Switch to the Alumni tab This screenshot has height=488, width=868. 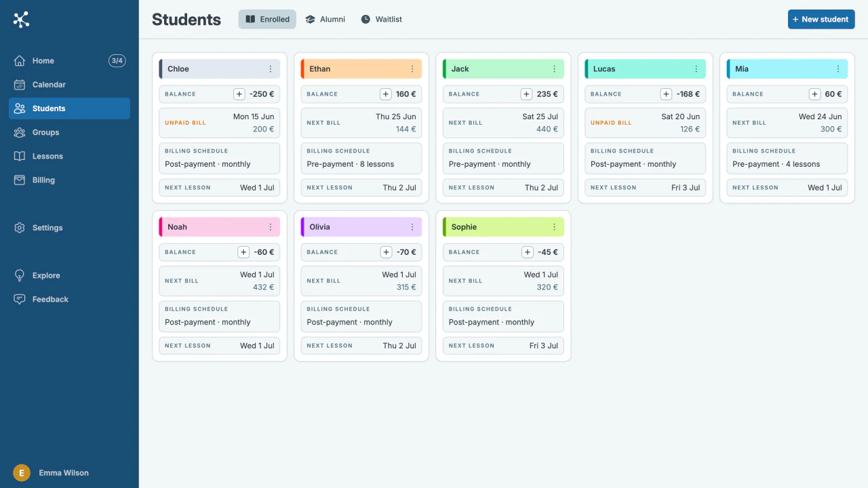(325, 19)
